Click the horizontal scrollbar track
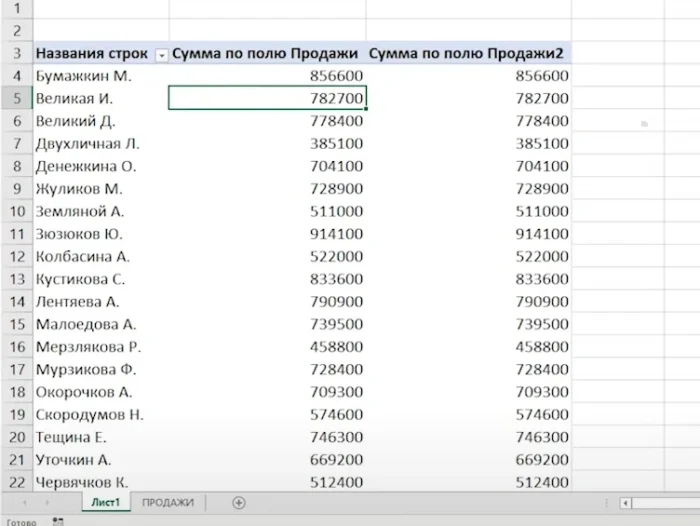Screen dimensions: 700x526 pos(665,503)
